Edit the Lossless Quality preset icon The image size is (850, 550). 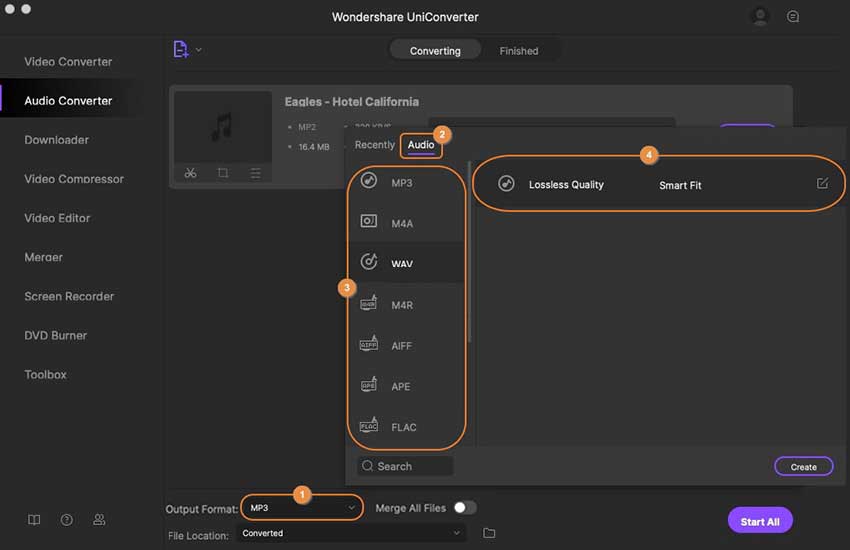tap(822, 184)
